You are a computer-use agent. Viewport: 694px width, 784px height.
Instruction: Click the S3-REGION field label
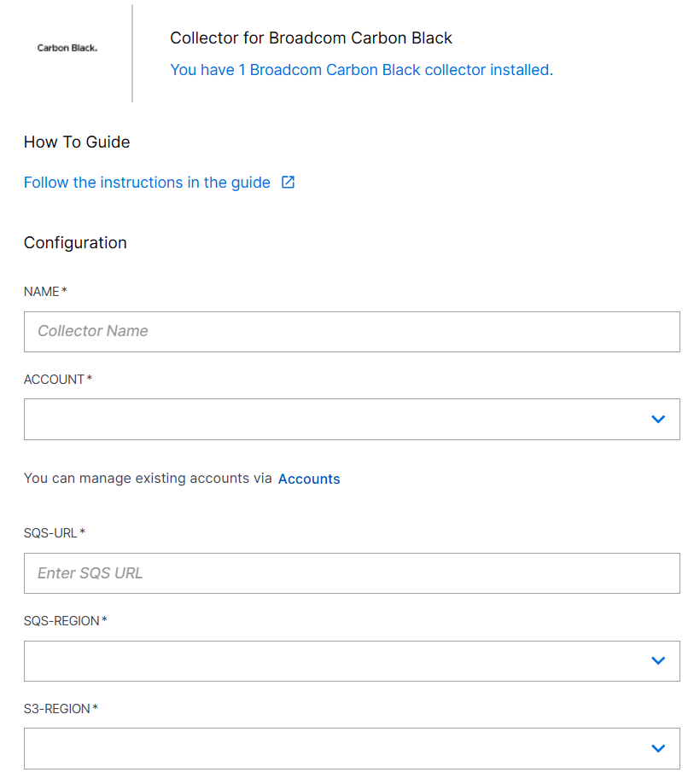pos(57,709)
